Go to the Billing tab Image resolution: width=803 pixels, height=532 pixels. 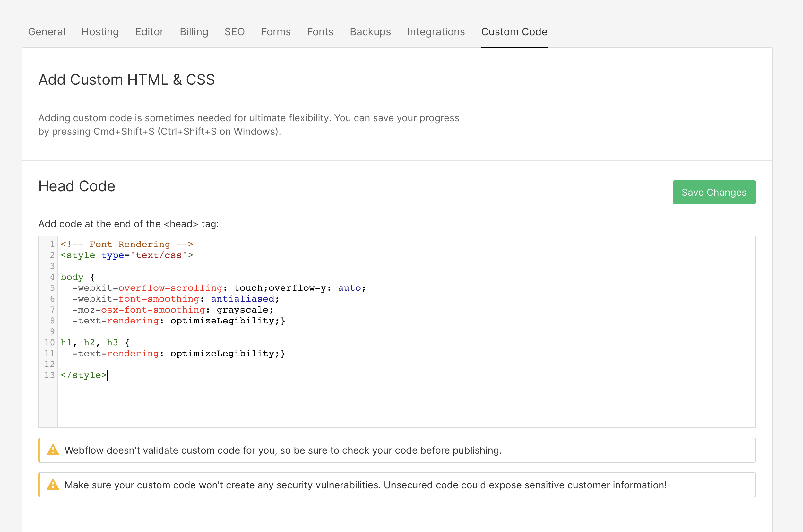pos(194,31)
